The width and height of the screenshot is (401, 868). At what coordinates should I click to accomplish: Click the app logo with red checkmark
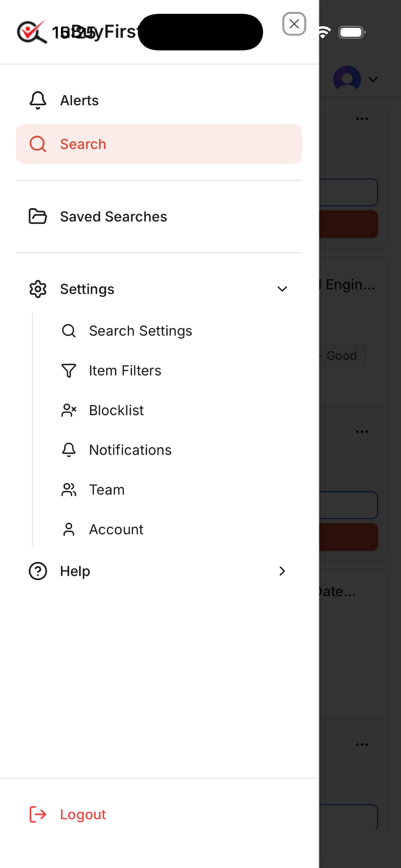(32, 32)
